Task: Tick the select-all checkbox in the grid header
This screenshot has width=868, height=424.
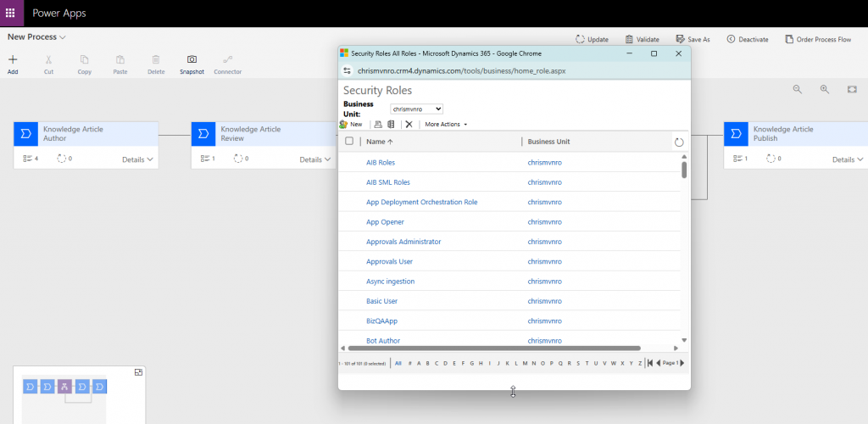Action: click(349, 142)
